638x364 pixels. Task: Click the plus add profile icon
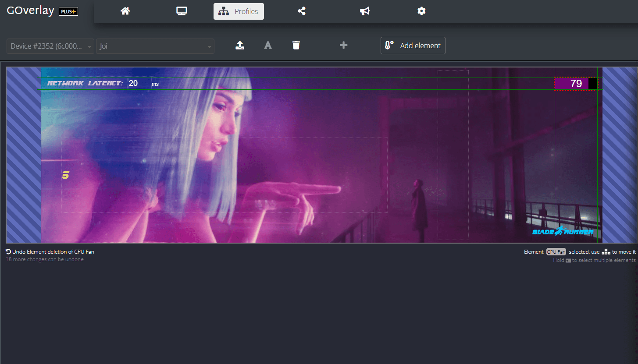point(344,45)
